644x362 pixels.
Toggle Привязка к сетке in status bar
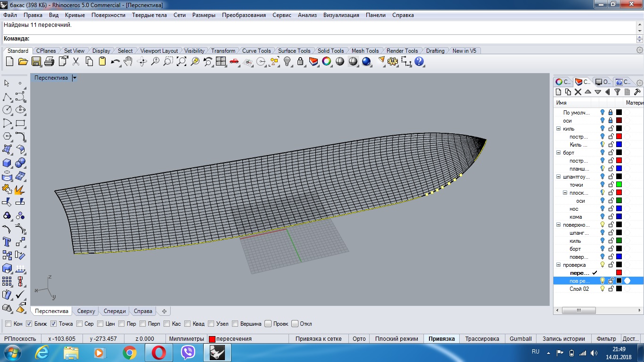[318, 339]
